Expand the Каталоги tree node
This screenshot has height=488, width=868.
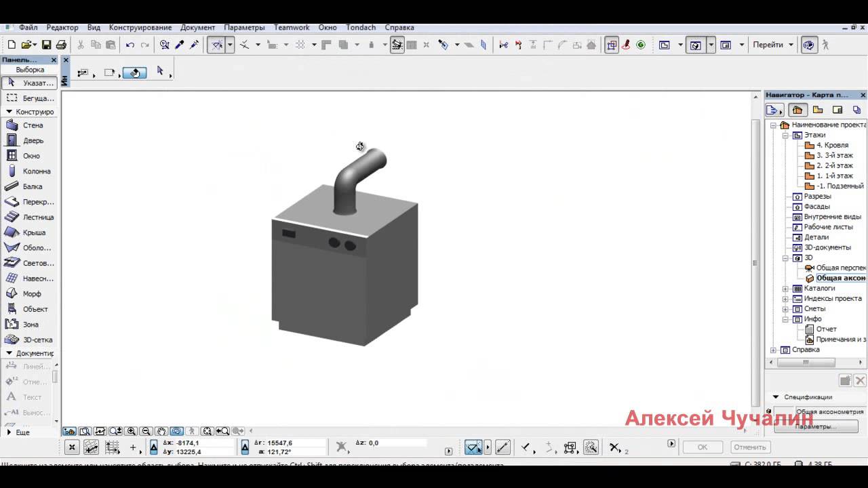[x=785, y=289]
